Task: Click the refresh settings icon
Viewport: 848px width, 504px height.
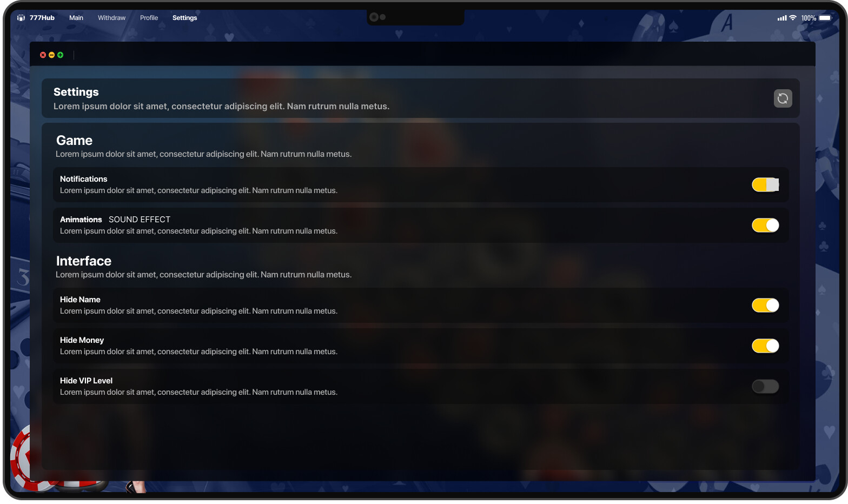Action: pos(783,98)
